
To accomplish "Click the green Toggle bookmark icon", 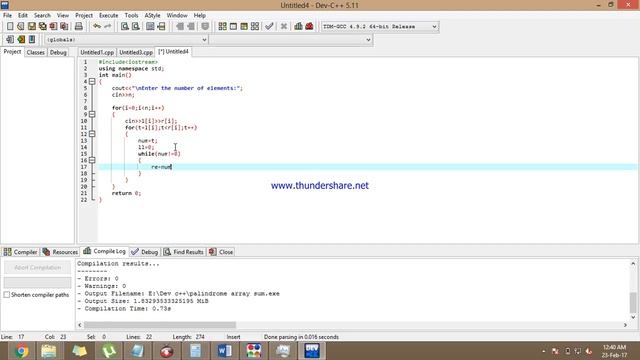I will [21, 40].
